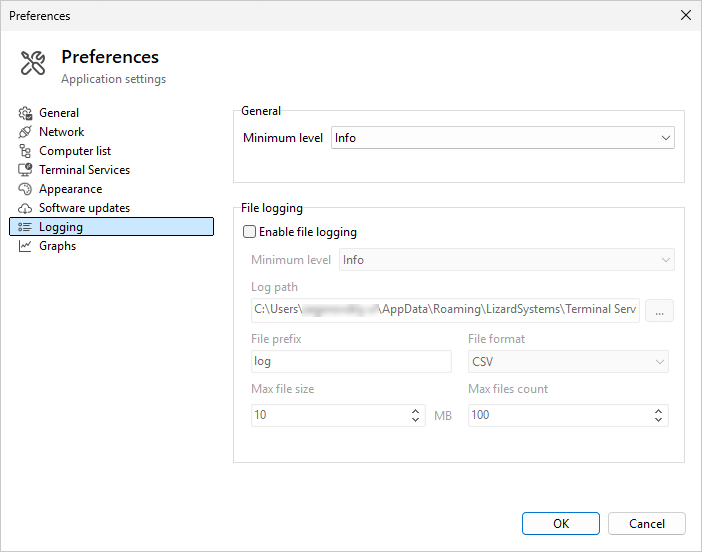702x552 pixels.
Task: Decrease Max files count using down arrow
Action: [658, 420]
